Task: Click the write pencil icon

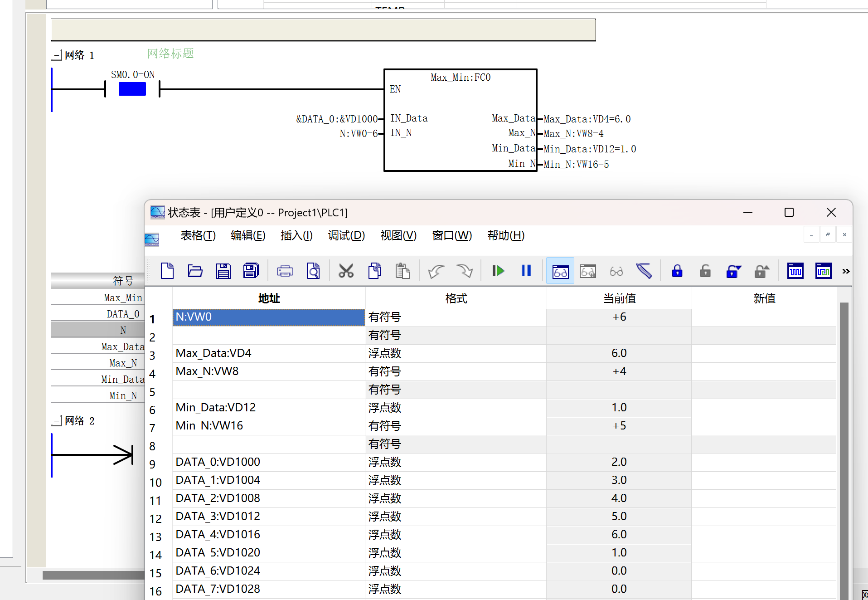Action: tap(644, 271)
